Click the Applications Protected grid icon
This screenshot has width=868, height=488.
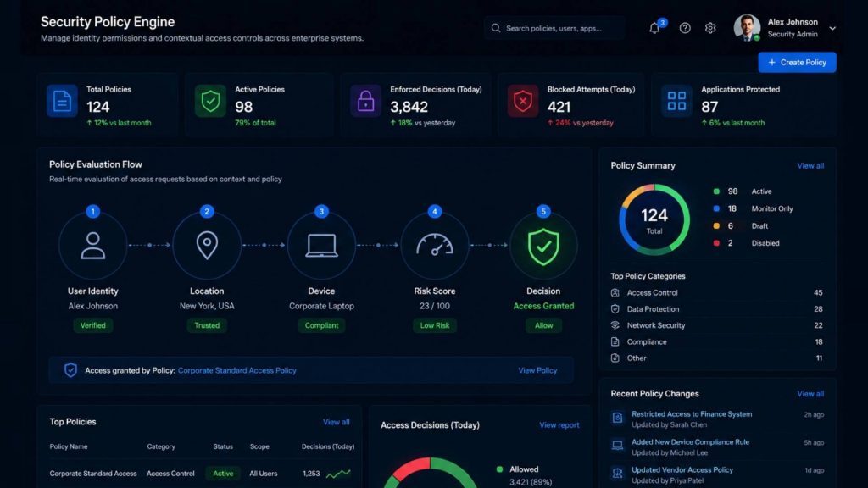[676, 101]
